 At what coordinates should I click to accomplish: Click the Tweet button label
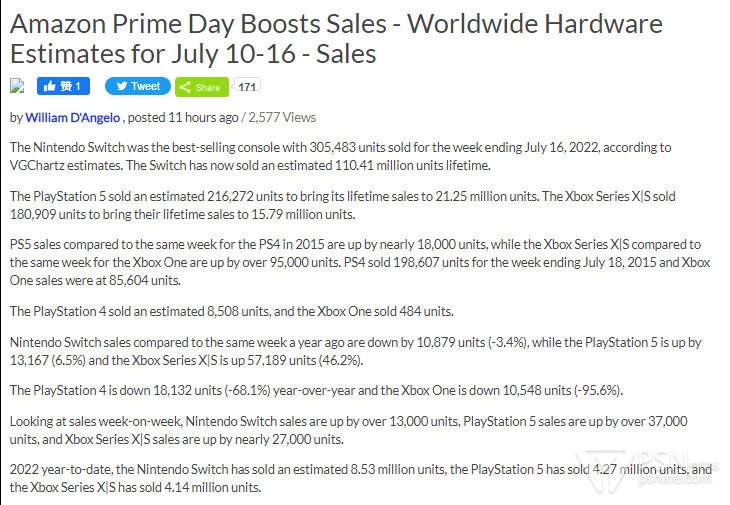coord(145,86)
